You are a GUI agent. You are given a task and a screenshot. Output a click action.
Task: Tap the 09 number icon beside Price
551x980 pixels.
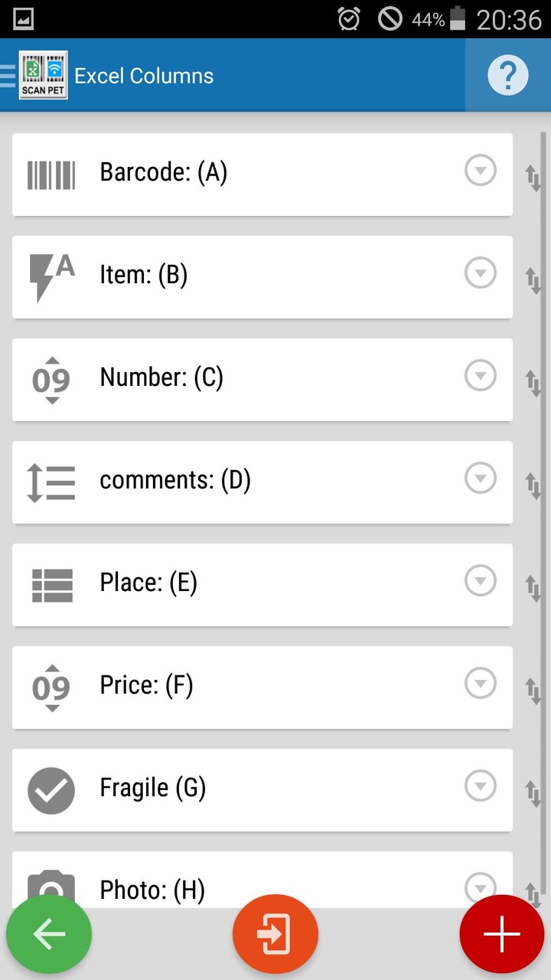click(x=51, y=688)
